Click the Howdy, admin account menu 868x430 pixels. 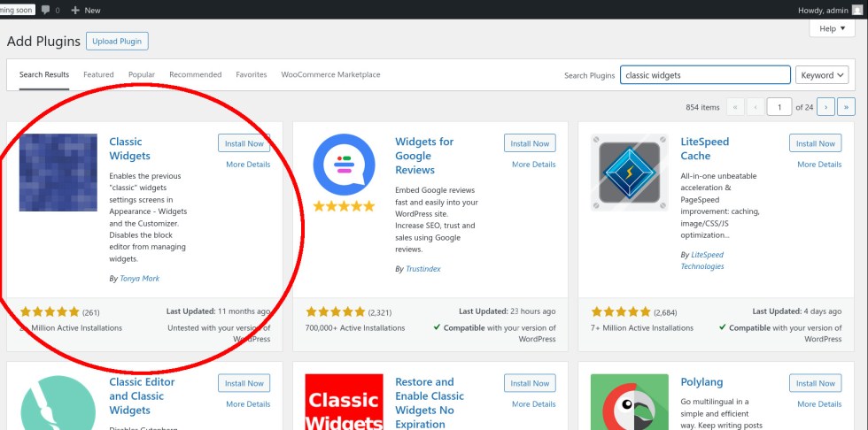(830, 10)
